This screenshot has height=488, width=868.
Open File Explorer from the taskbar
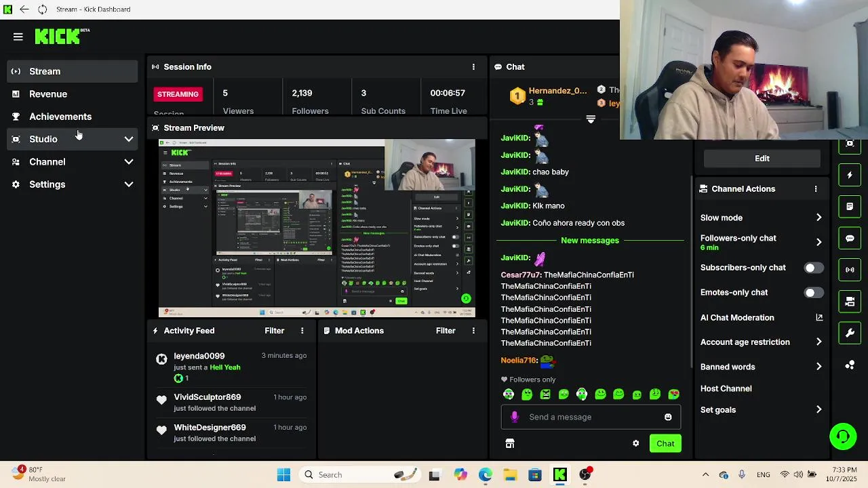click(x=510, y=474)
